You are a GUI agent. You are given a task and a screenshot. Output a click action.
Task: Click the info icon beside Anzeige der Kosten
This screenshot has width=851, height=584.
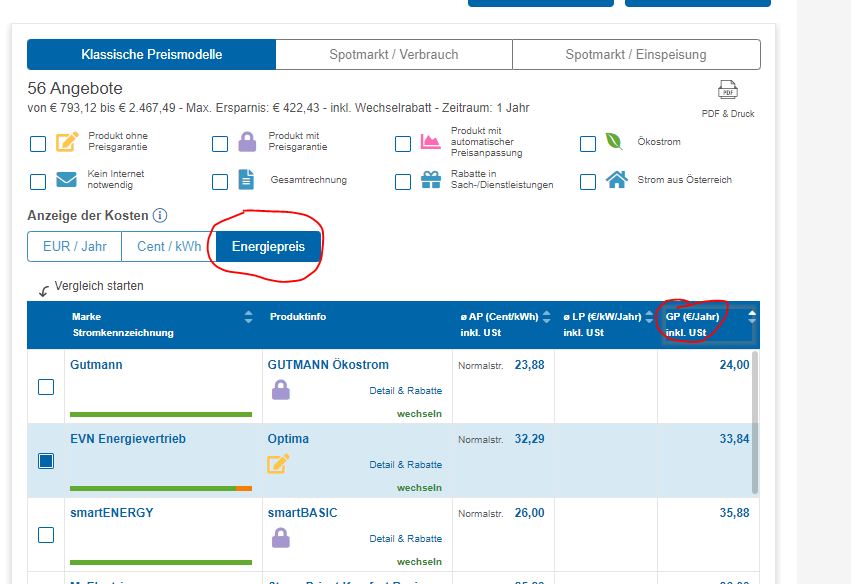tap(160, 215)
